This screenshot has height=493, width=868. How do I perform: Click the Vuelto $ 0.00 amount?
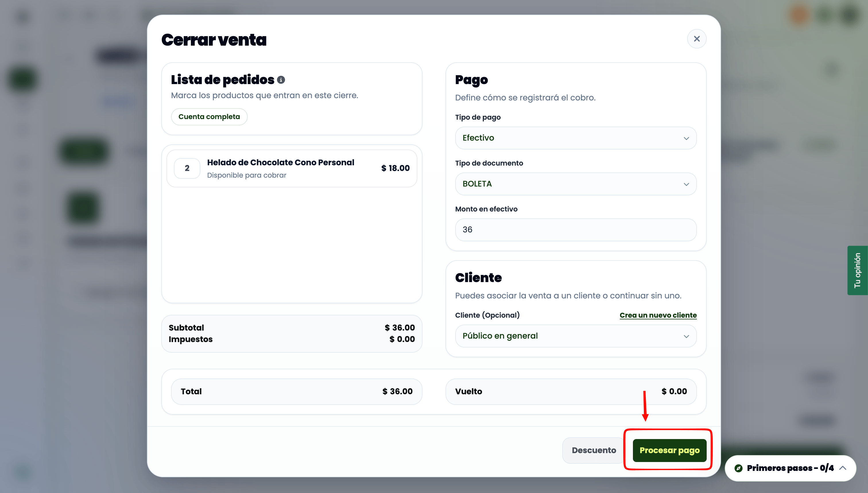(x=674, y=391)
